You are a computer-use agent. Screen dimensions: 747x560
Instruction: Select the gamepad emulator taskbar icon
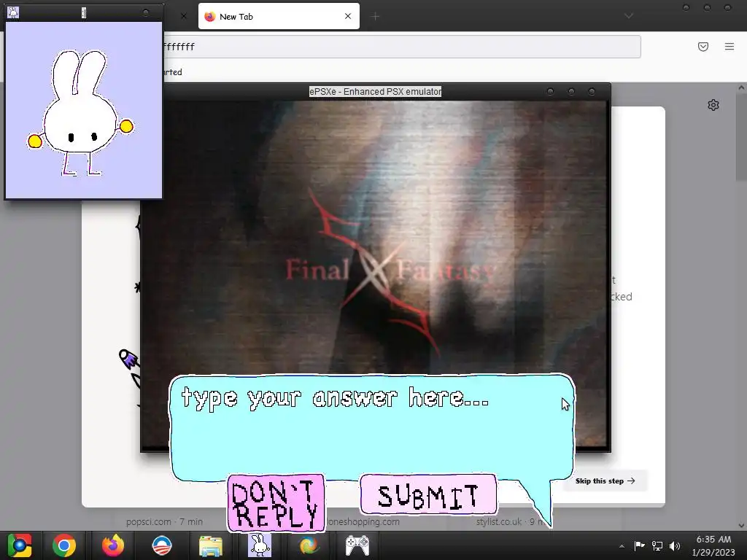pyautogui.click(x=357, y=545)
